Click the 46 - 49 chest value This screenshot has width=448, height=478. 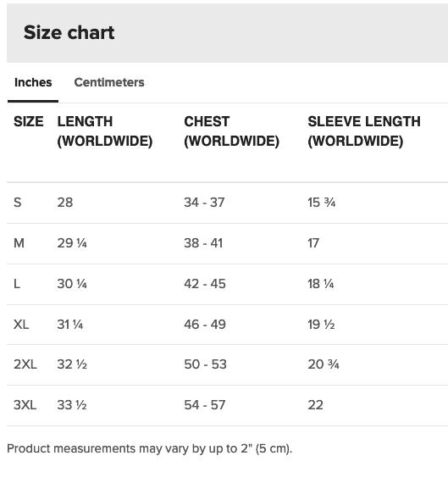pyautogui.click(x=205, y=325)
